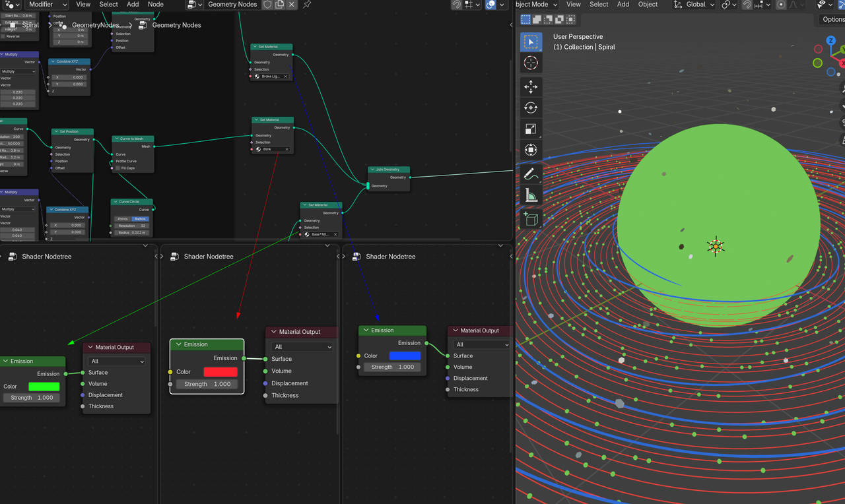This screenshot has width=845, height=504.
Task: Activate the Scale tool
Action: pyautogui.click(x=531, y=129)
